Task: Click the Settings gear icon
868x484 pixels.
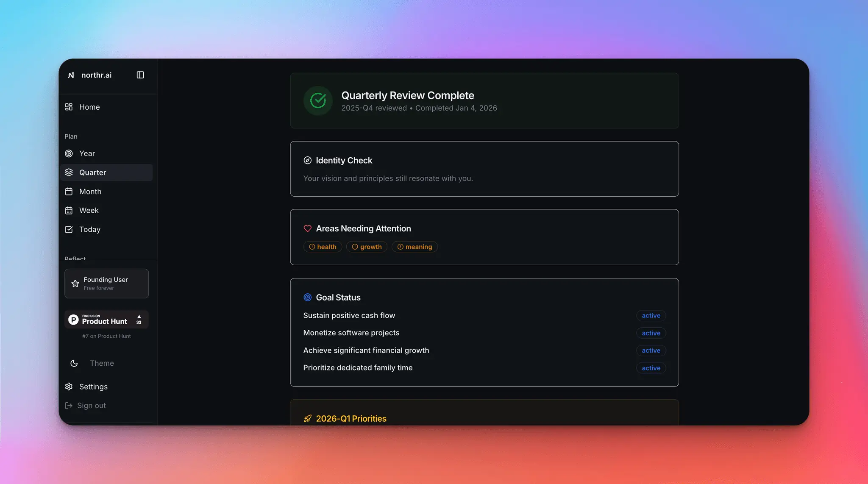Action: pyautogui.click(x=69, y=387)
